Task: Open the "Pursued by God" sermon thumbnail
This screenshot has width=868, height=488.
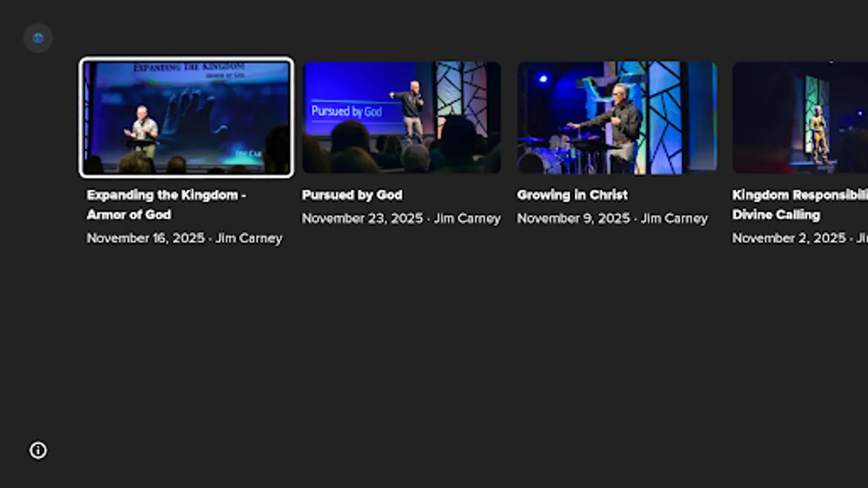Action: tap(402, 118)
